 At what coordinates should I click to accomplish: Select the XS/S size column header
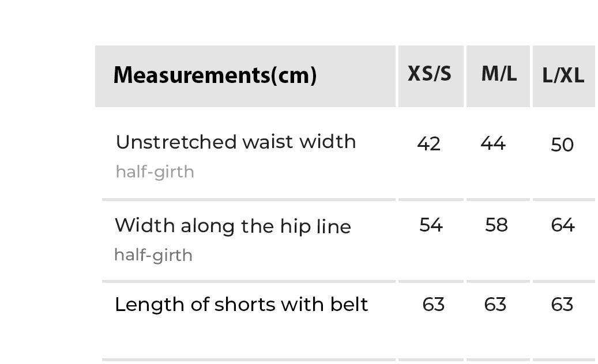(430, 74)
